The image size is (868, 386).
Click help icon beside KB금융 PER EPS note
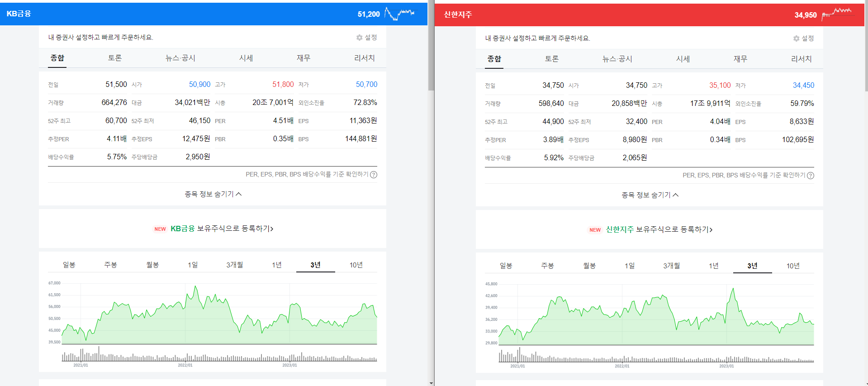coord(374,175)
